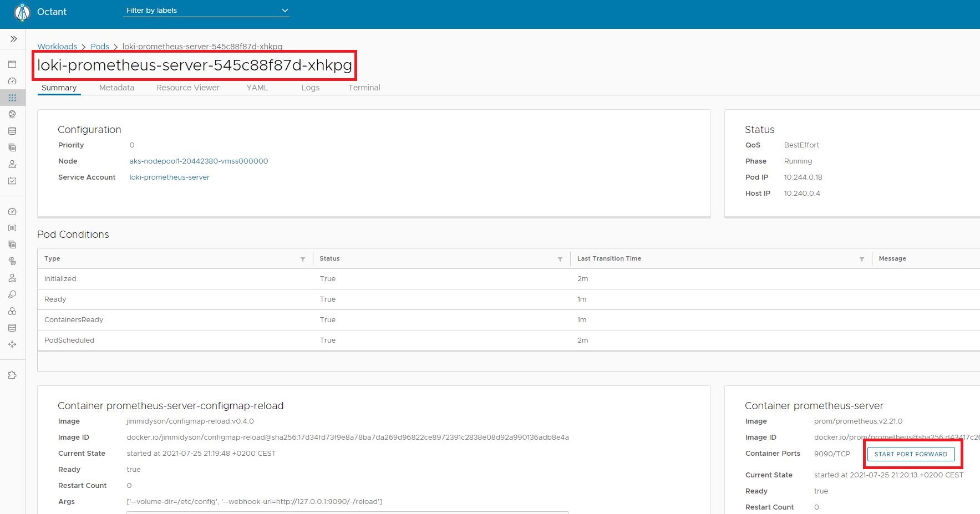The image size is (980, 514).
Task: Open the Filter by labels dropdown
Action: [206, 10]
